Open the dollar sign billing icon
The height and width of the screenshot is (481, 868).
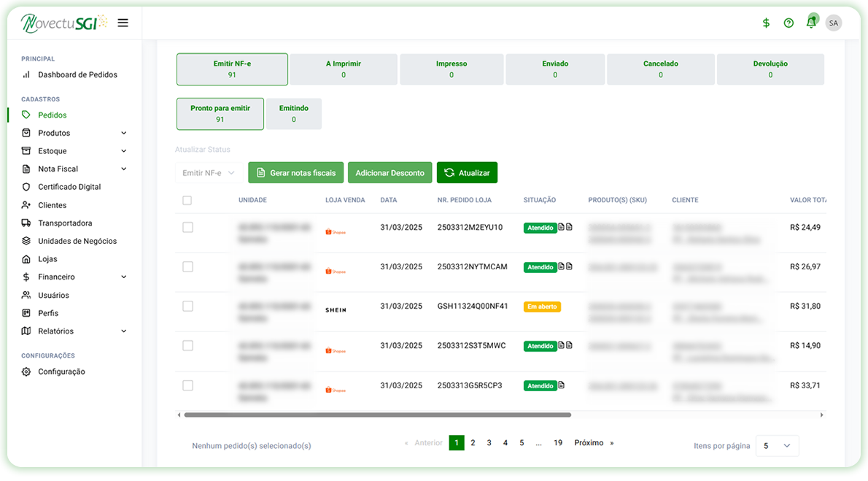coord(766,23)
